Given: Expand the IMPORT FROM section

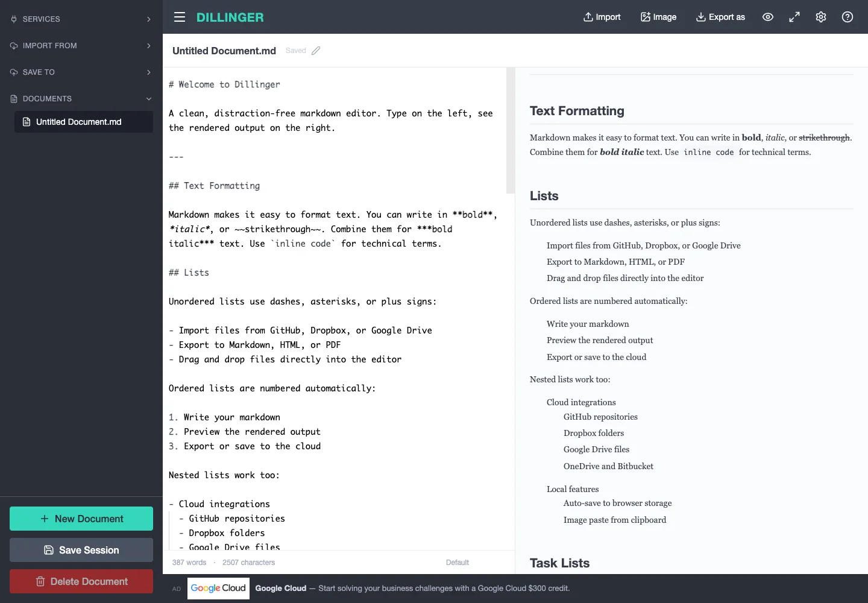Looking at the screenshot, I should 81,46.
